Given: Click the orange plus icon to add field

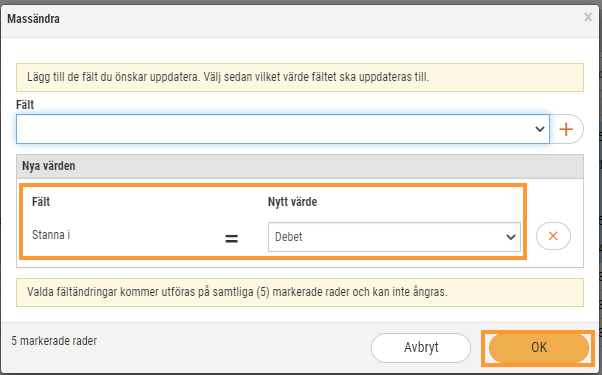Looking at the screenshot, I should [566, 129].
